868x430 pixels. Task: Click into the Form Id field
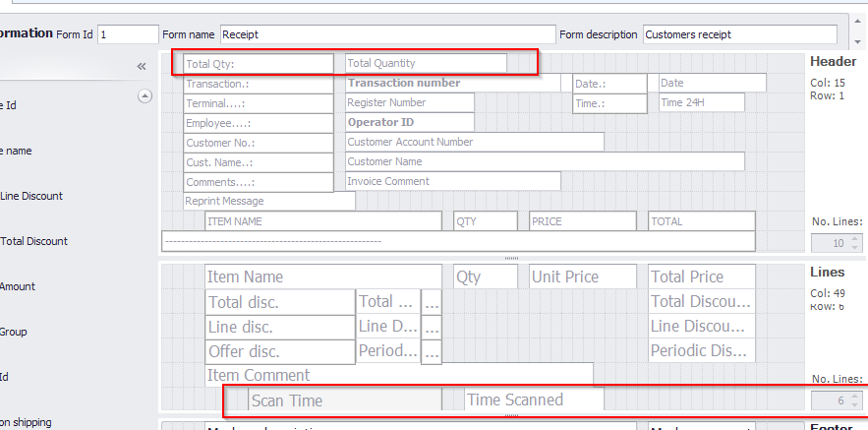tap(128, 34)
